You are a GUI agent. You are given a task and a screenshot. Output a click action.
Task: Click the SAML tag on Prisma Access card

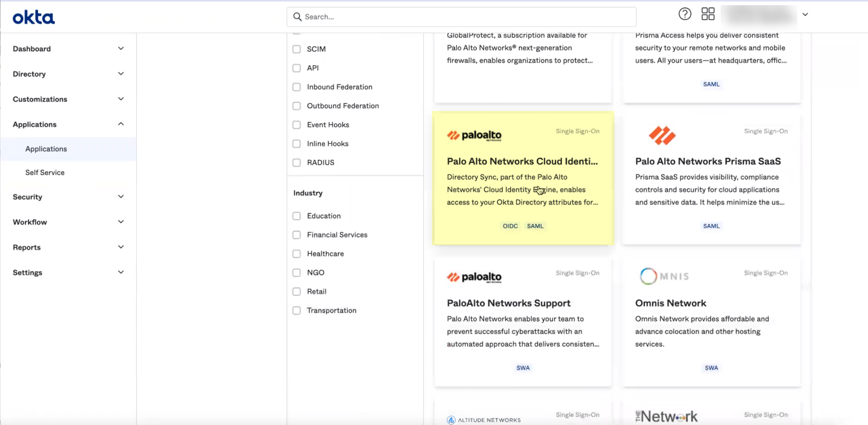click(x=711, y=84)
